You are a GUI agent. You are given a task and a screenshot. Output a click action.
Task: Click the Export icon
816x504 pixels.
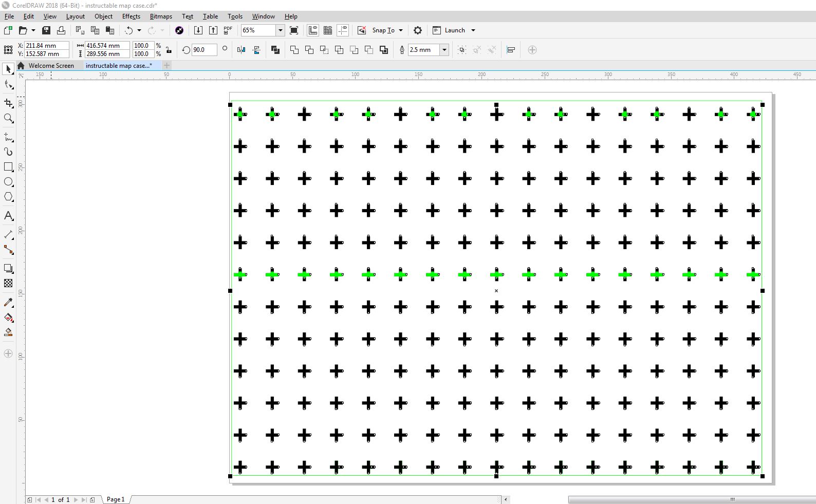click(213, 30)
